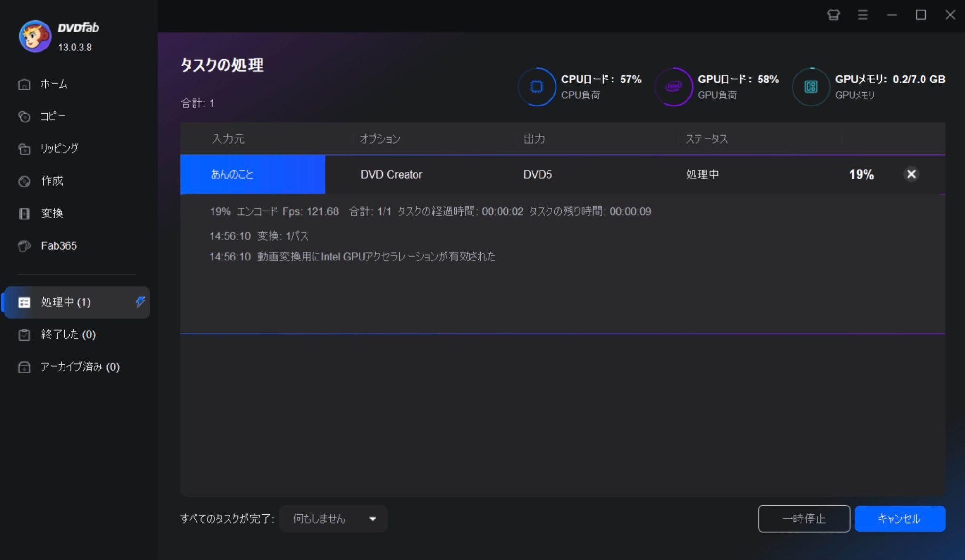Open the Fab365 sidebar entry

click(x=59, y=246)
